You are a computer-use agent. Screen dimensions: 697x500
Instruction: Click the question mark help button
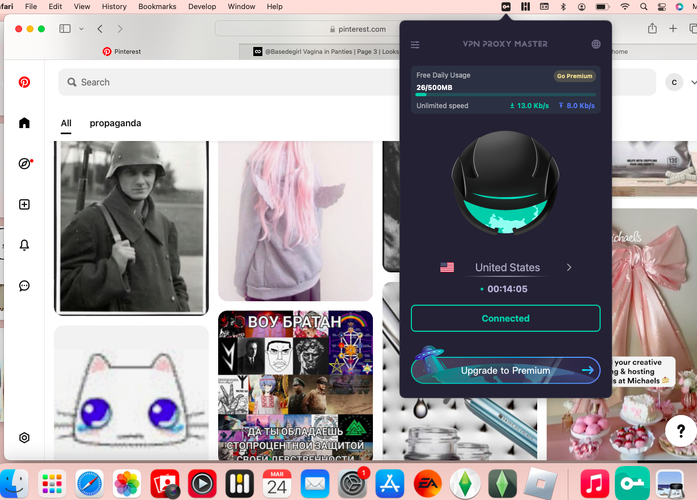[681, 430]
